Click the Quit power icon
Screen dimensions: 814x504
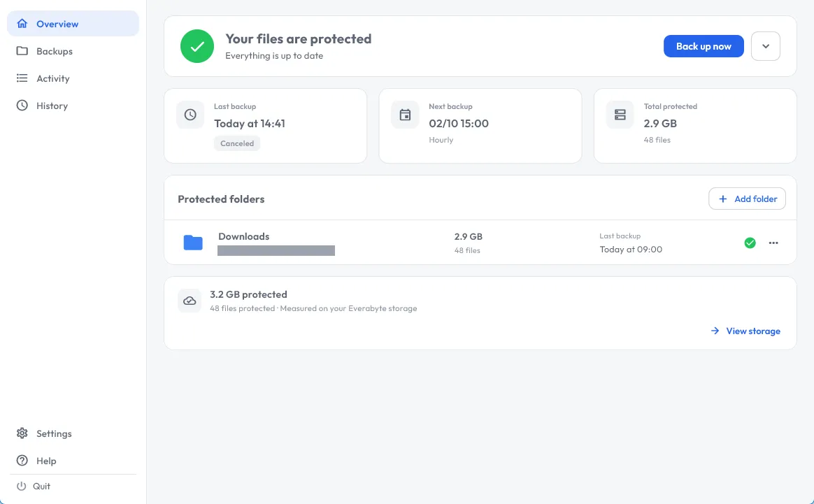coord(21,487)
